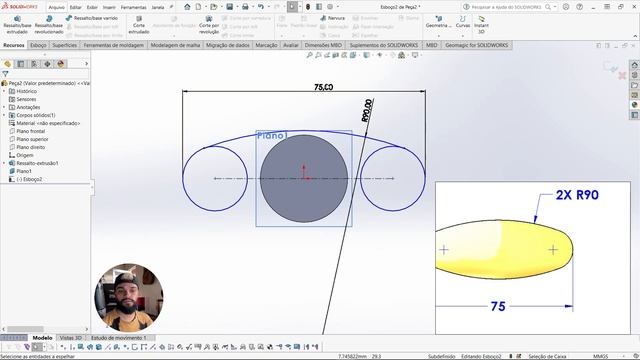This screenshot has width=640, height=360.
Task: Switch to Suplementos do SOLIDWORKS tab
Action: pos(384,45)
